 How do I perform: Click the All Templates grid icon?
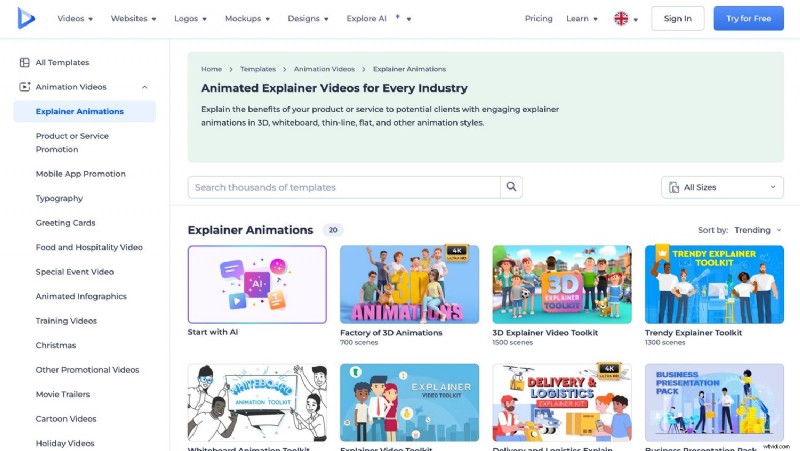click(x=25, y=62)
